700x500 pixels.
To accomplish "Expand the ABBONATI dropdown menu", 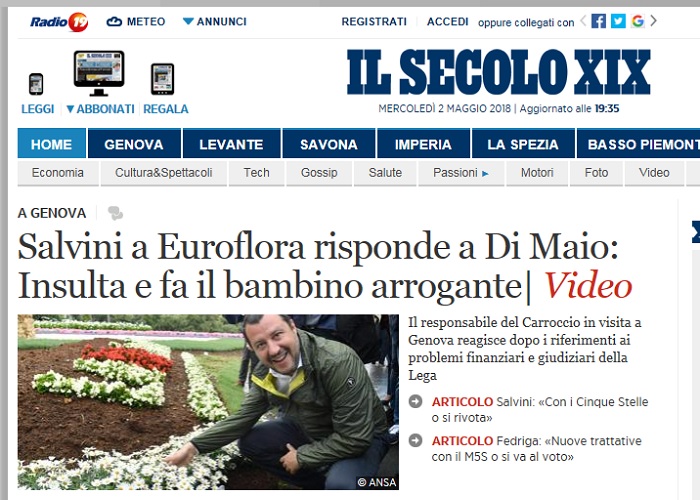I will click(100, 109).
